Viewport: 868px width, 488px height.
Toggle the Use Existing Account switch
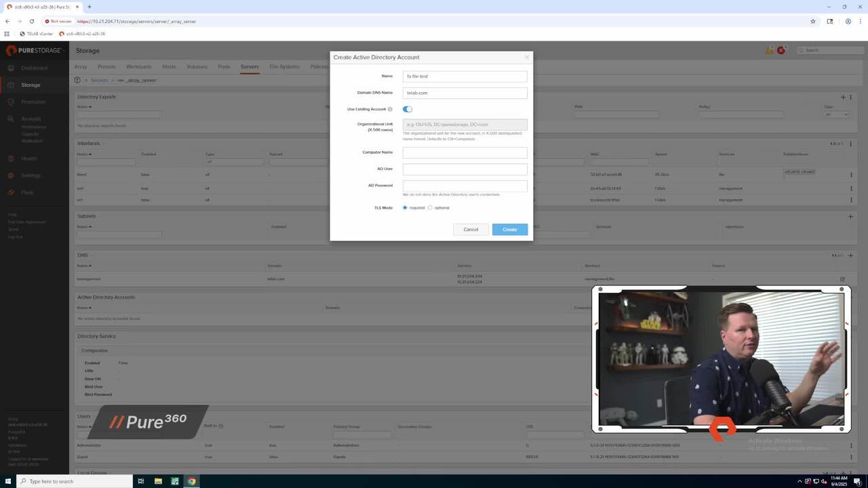(x=408, y=109)
